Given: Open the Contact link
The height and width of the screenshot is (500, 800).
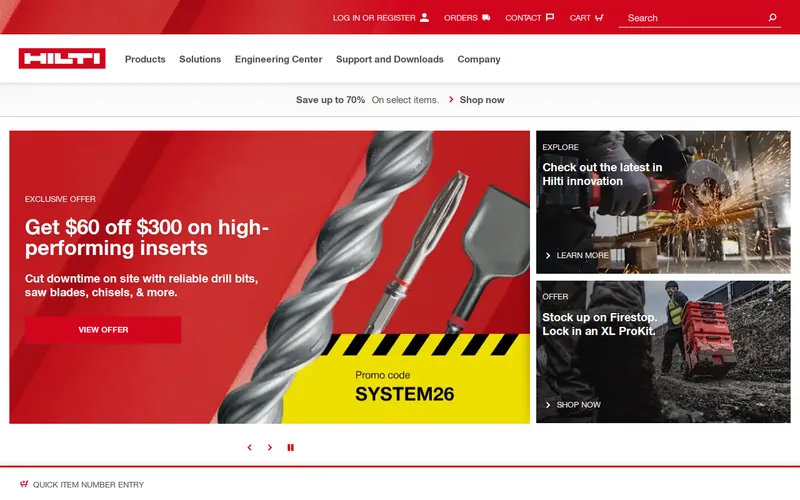Looking at the screenshot, I should pos(530,17).
